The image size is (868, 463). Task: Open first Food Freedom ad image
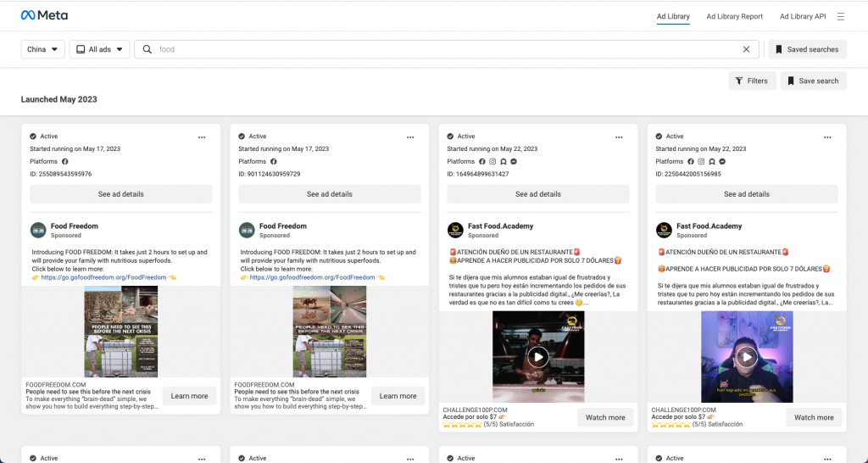pos(120,332)
